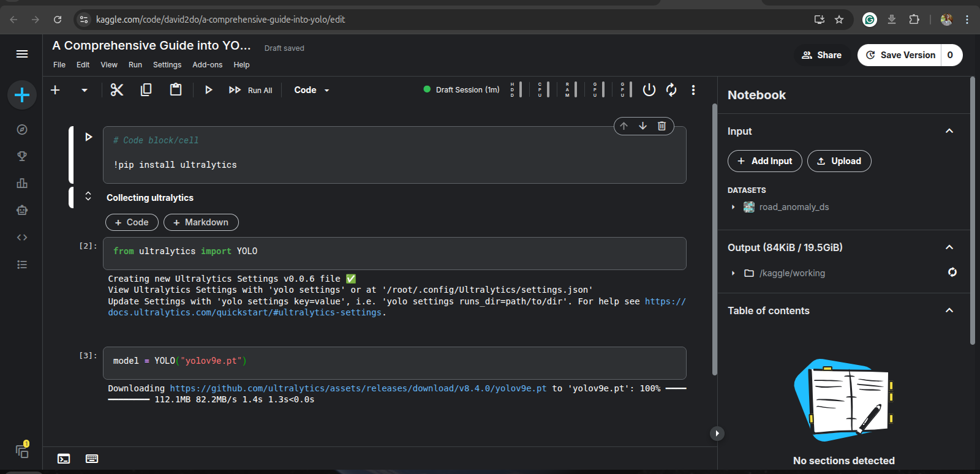Open the Home compass icon in sidebar

pos(22,129)
